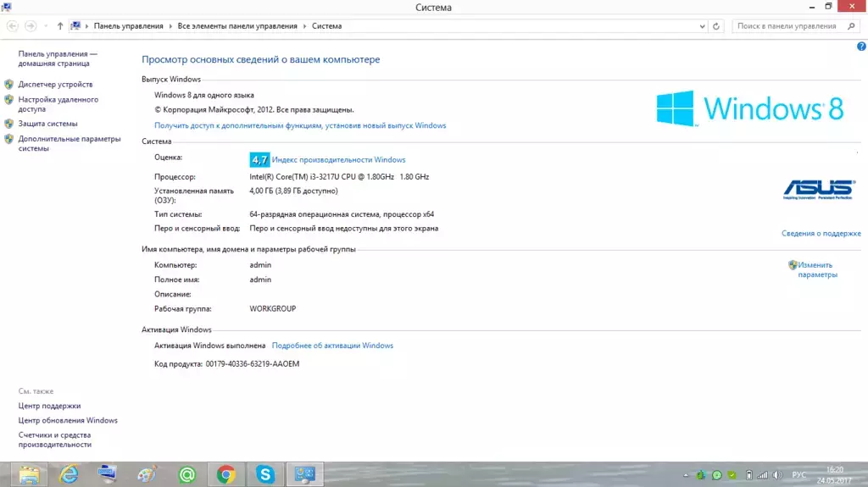The image size is (868, 487).
Task: Launch Google Chrome from the taskbar
Action: pyautogui.click(x=225, y=475)
